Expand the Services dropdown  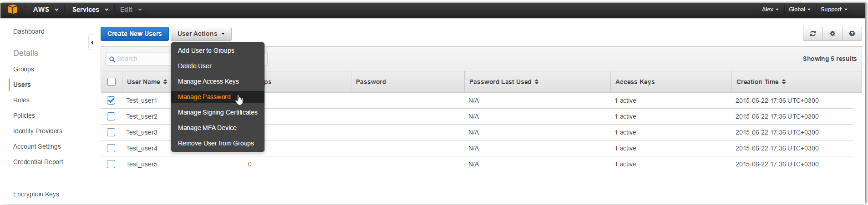[90, 9]
